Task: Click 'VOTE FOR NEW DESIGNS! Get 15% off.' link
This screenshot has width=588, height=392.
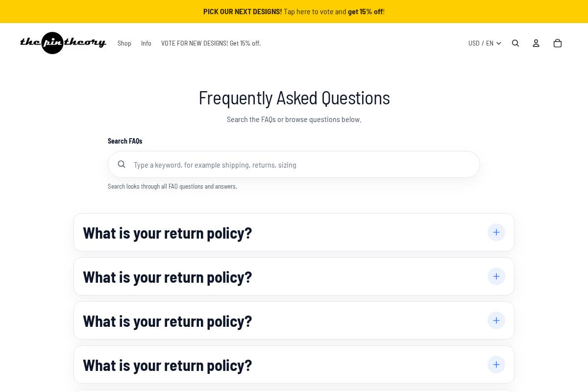Action: pos(211,43)
